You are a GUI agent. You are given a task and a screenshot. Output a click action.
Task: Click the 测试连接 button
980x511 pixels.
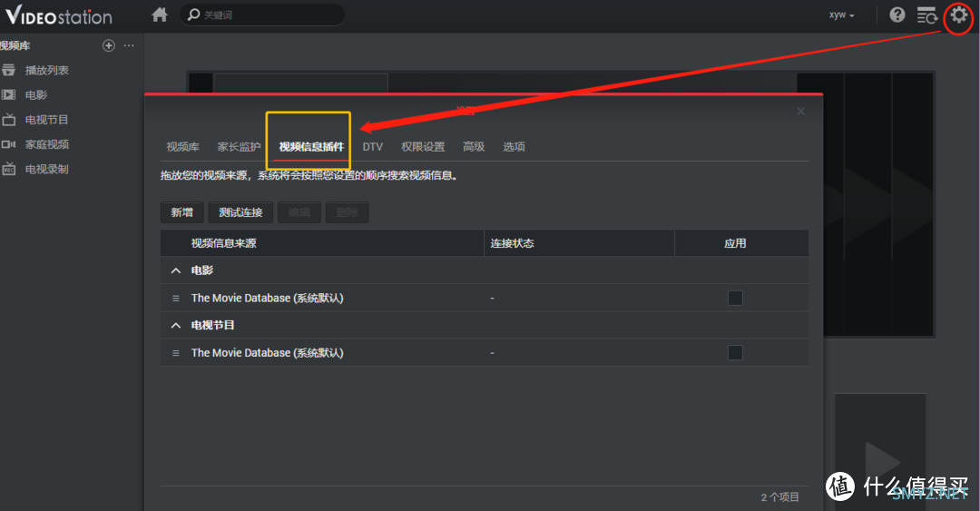240,212
